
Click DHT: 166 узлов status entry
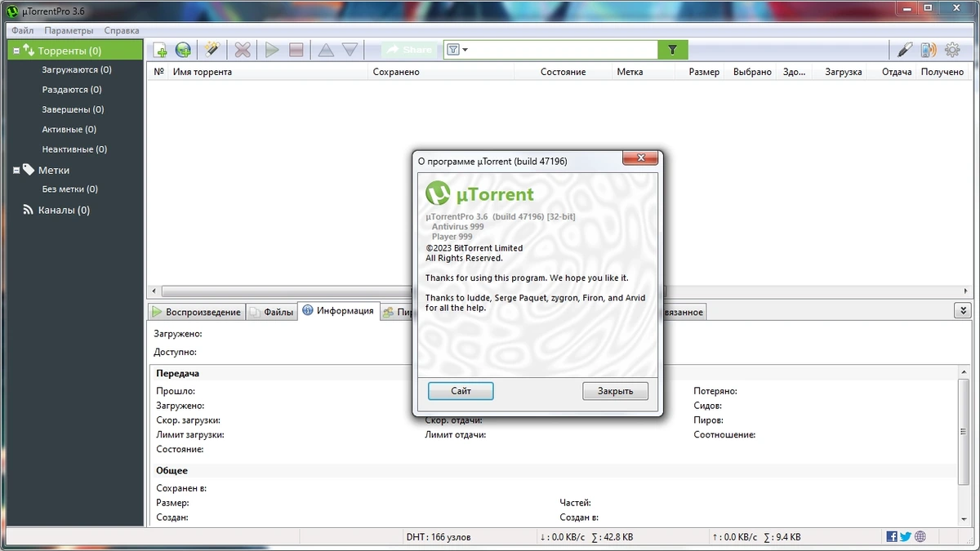(x=438, y=537)
